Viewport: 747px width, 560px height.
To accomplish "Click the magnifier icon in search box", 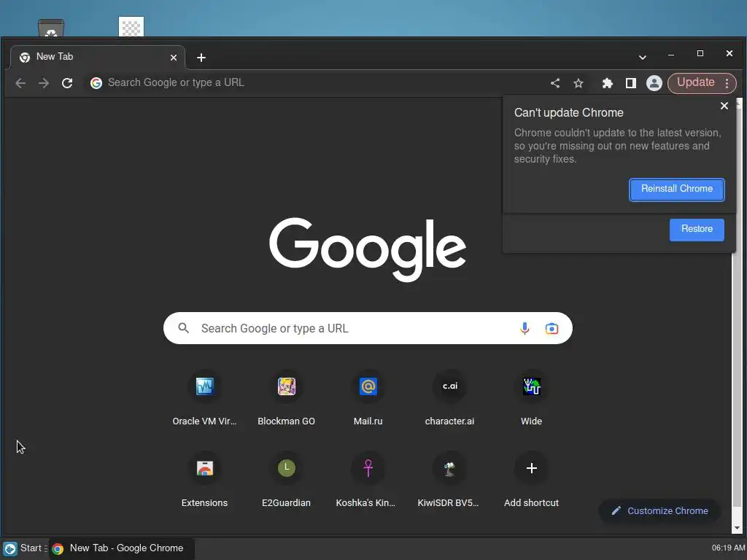I will [183, 328].
